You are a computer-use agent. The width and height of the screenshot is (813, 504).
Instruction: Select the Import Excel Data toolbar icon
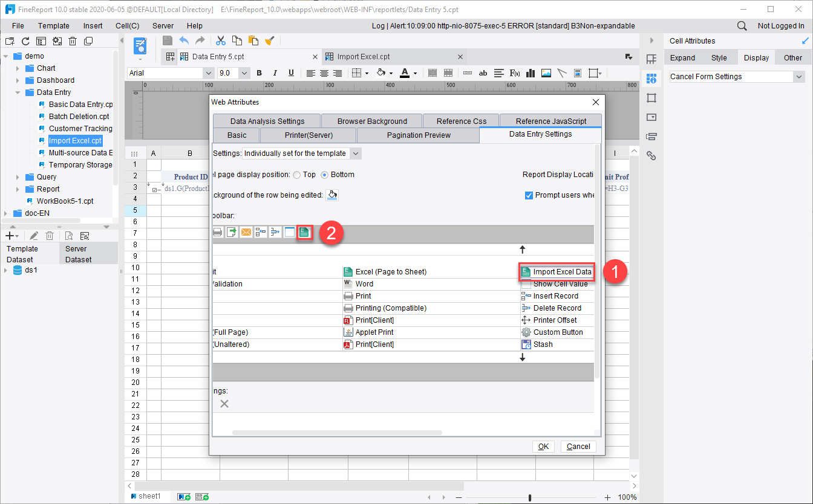click(x=556, y=271)
